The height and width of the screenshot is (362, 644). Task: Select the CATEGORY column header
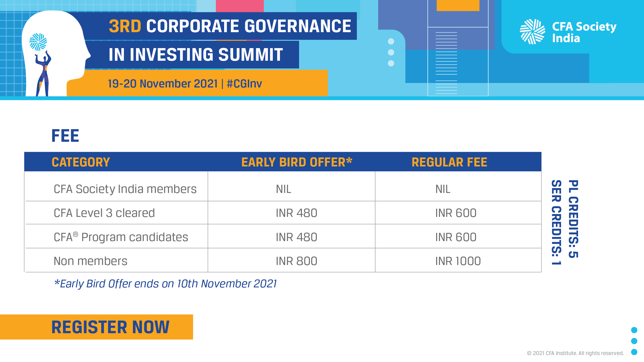click(x=81, y=162)
